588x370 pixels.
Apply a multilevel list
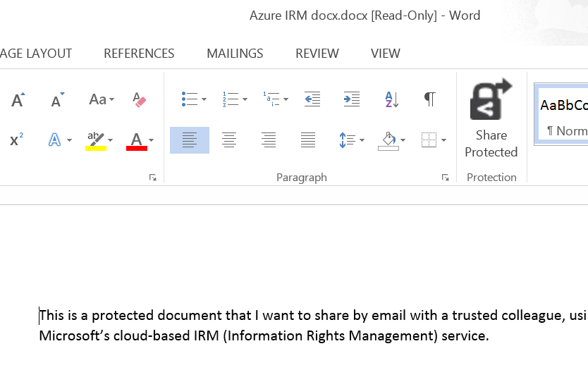(271, 99)
